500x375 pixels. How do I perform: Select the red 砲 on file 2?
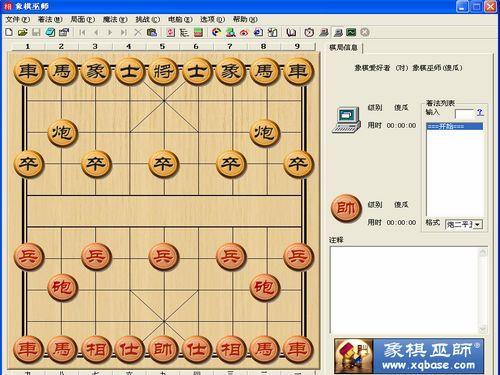coord(62,287)
